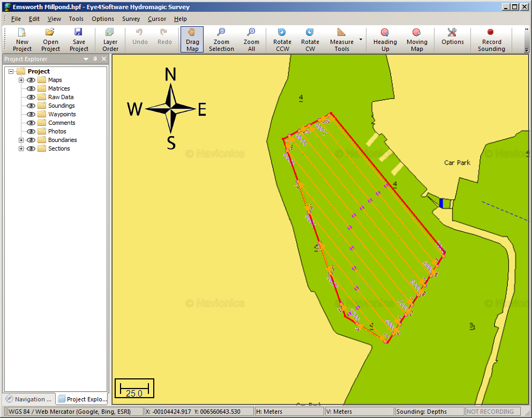The image size is (532, 418).
Task: Select the Drag Map tool
Action: click(192, 39)
